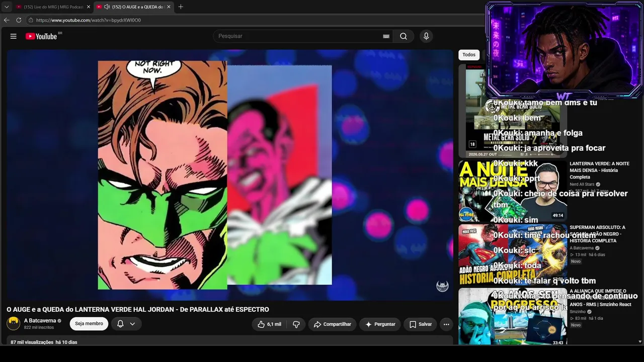Click the magnifying glass search button
This screenshot has height=362, width=644.
(x=404, y=36)
